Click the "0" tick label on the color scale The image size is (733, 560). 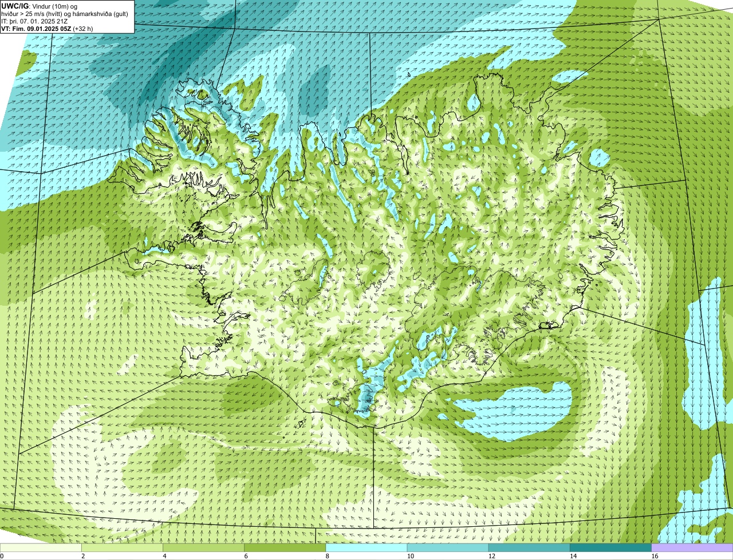click(x=2, y=556)
